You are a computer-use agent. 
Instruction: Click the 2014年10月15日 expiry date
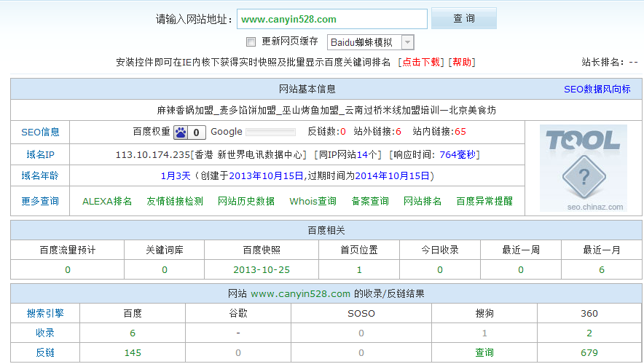coord(392,176)
